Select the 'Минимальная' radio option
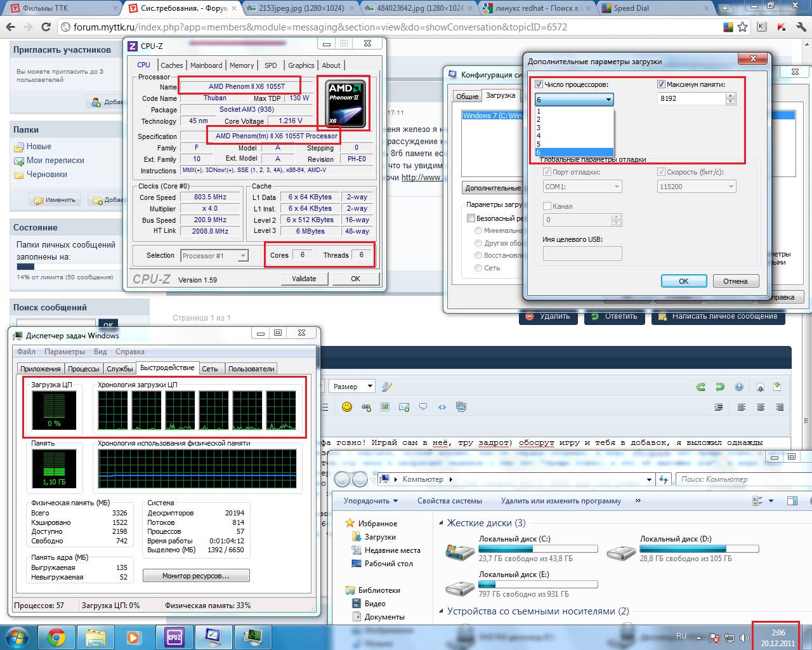The height and width of the screenshot is (650, 812). tap(478, 230)
